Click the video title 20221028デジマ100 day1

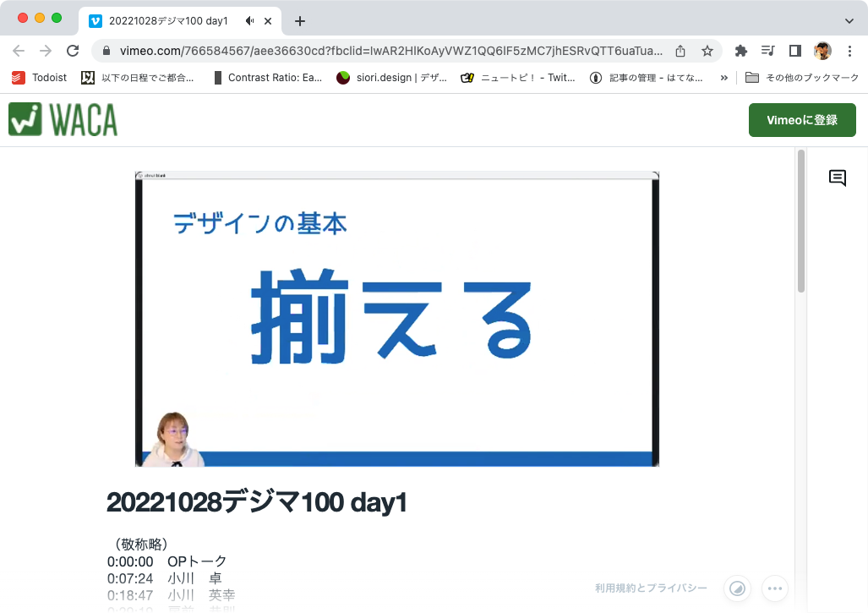pyautogui.click(x=257, y=503)
